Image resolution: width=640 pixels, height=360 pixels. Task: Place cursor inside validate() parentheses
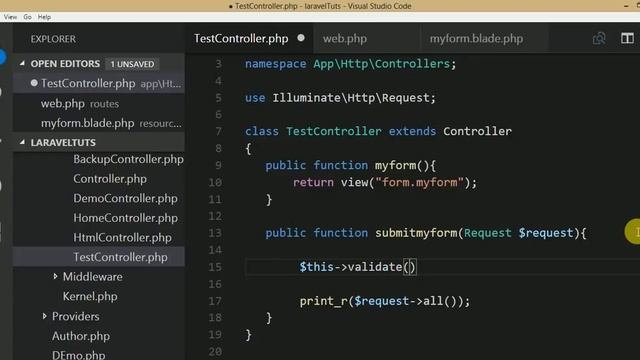(410, 267)
